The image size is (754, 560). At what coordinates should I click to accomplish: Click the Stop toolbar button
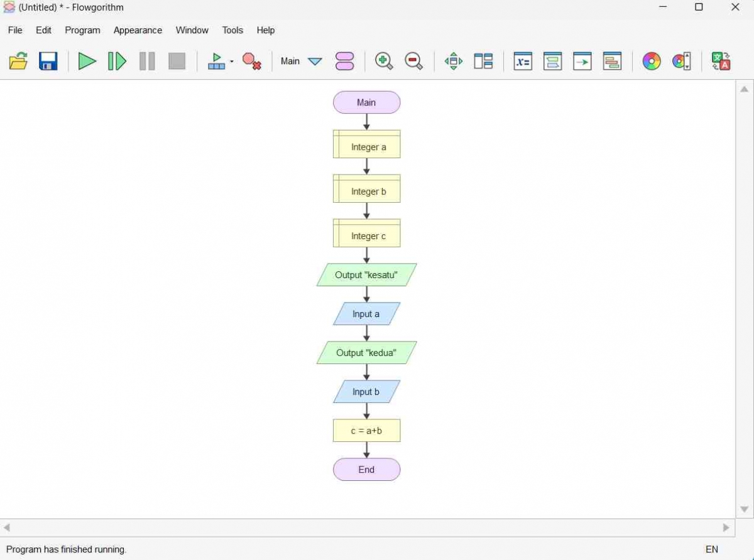click(x=177, y=61)
